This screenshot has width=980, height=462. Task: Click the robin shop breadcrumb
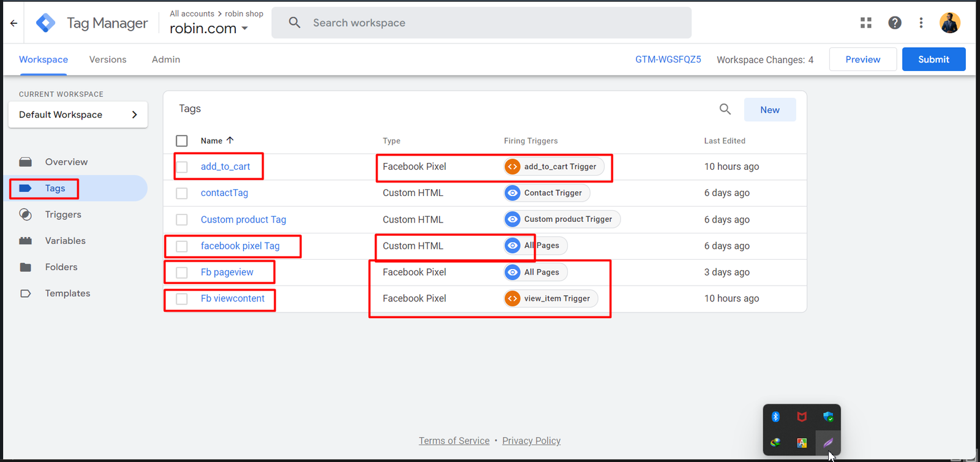(x=244, y=13)
